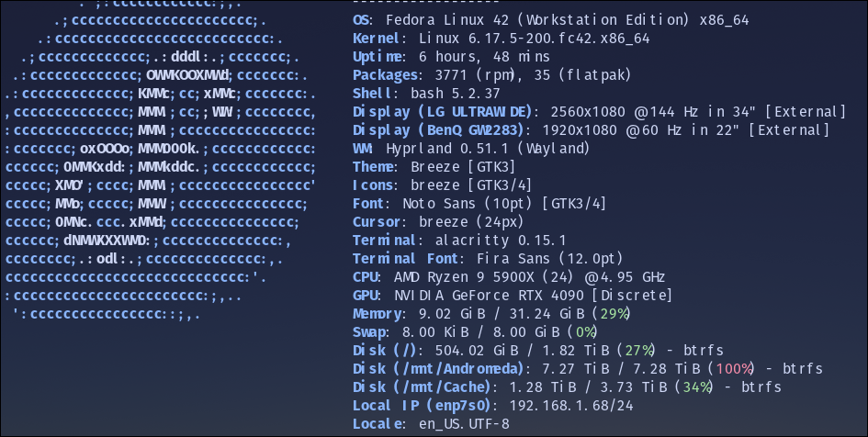This screenshot has height=437, width=868.
Task: Click the Locale value en_US.UTF-8
Action: pos(464,424)
